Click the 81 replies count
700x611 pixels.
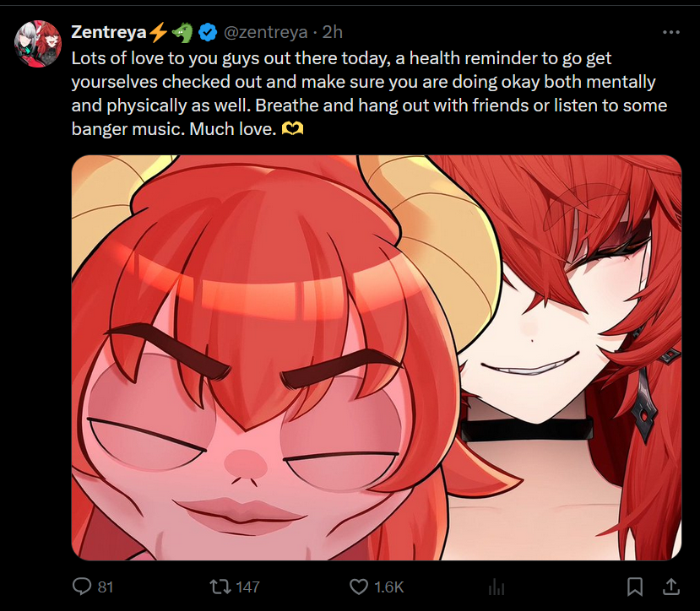click(106, 587)
